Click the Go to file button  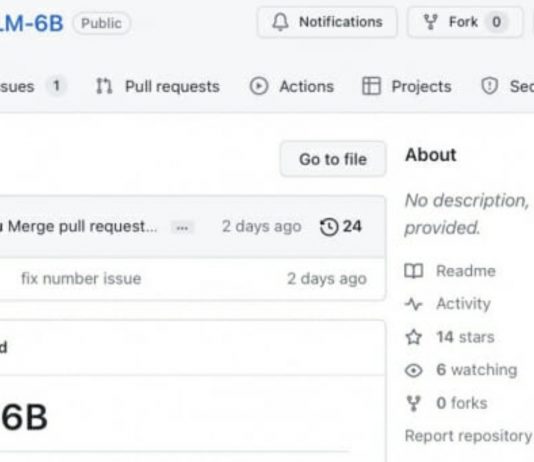333,159
